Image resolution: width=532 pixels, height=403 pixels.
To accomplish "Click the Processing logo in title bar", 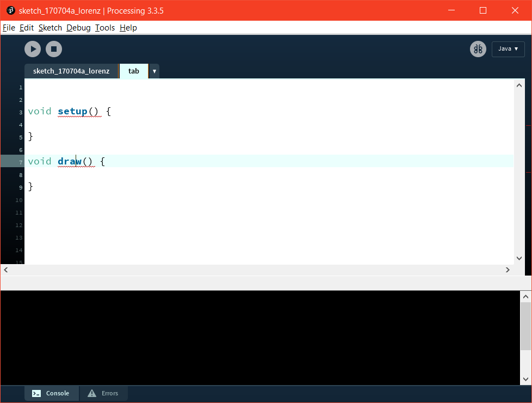I will tap(10, 10).
